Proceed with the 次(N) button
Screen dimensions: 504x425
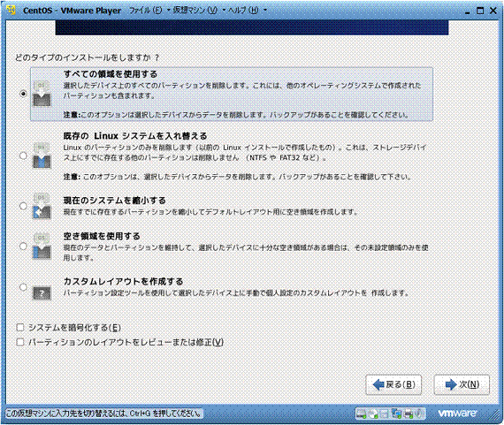pos(462,384)
